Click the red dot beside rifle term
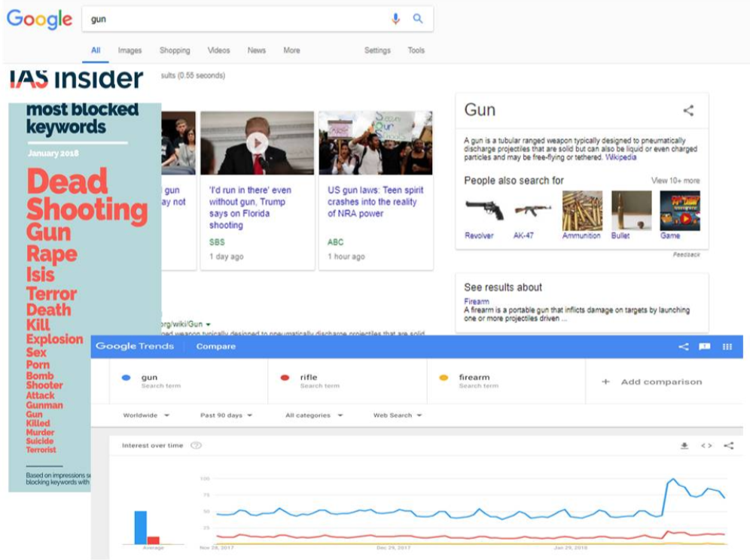 285,377
